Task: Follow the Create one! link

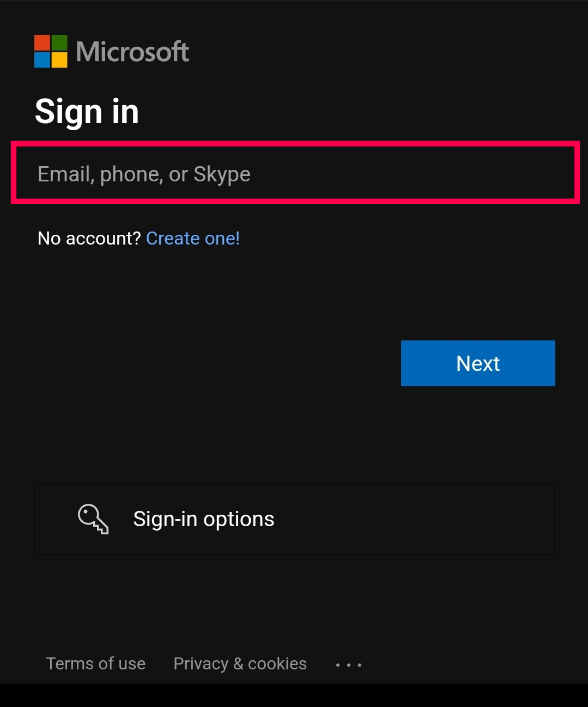Action: 193,239
